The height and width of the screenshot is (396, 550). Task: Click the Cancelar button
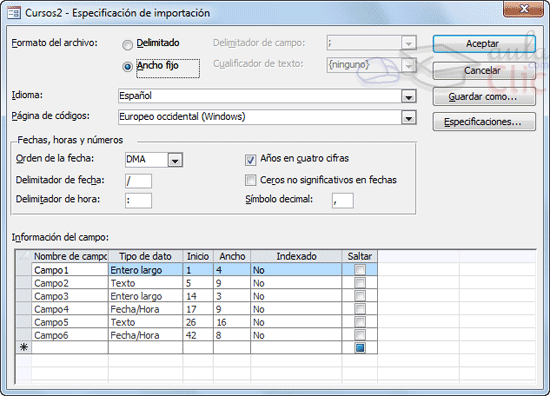pos(484,71)
